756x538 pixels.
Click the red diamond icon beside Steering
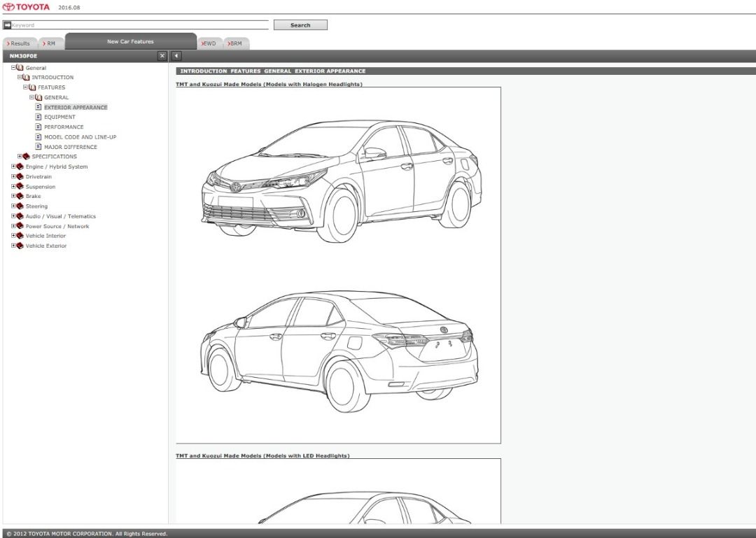20,206
